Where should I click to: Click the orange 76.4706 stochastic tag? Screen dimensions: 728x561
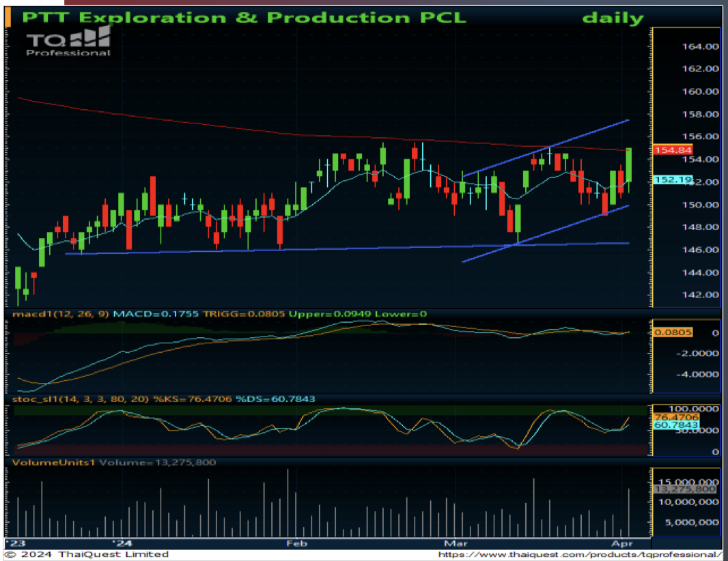[676, 417]
